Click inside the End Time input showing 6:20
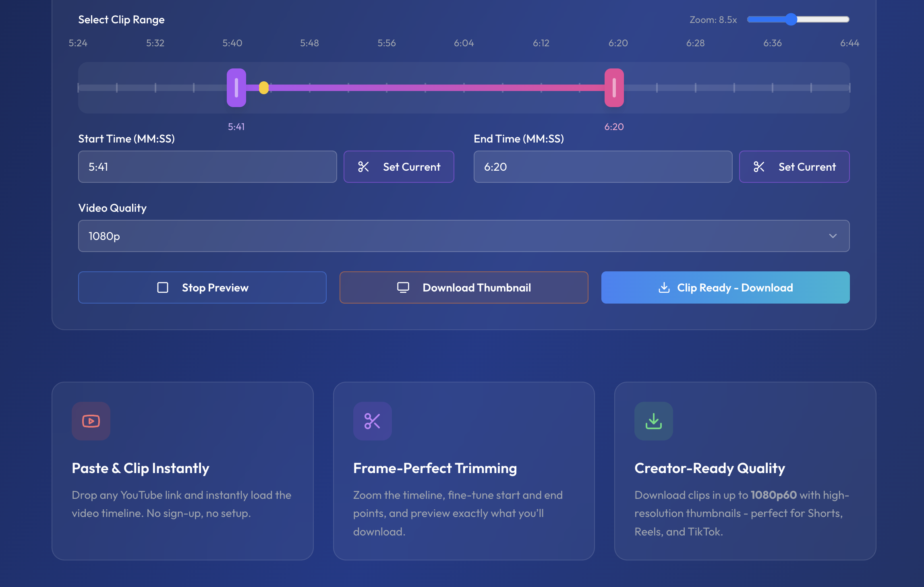This screenshot has height=587, width=924. 603,166
